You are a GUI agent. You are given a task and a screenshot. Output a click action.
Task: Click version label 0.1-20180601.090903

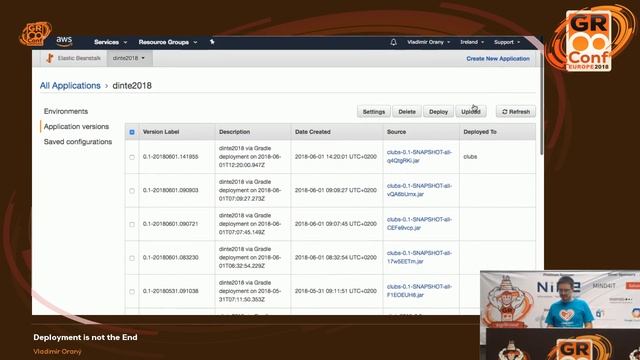click(x=171, y=190)
